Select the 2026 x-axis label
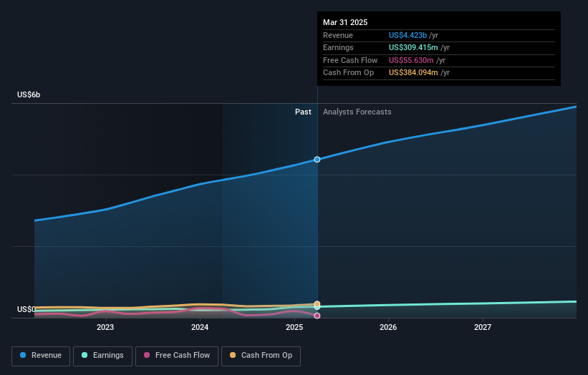This screenshot has width=588, height=375. point(388,327)
